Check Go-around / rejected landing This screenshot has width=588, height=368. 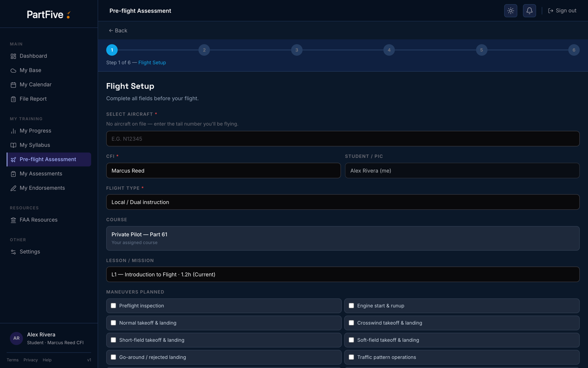pyautogui.click(x=114, y=357)
